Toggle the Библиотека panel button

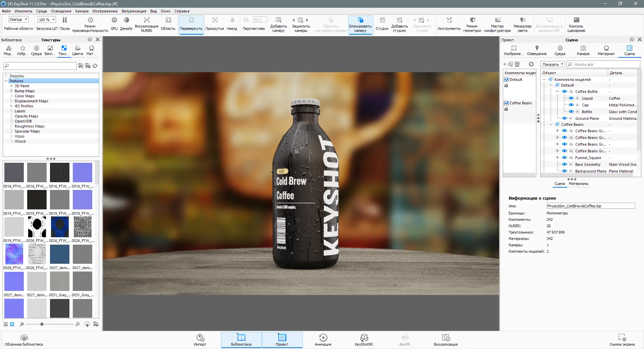pos(241,340)
